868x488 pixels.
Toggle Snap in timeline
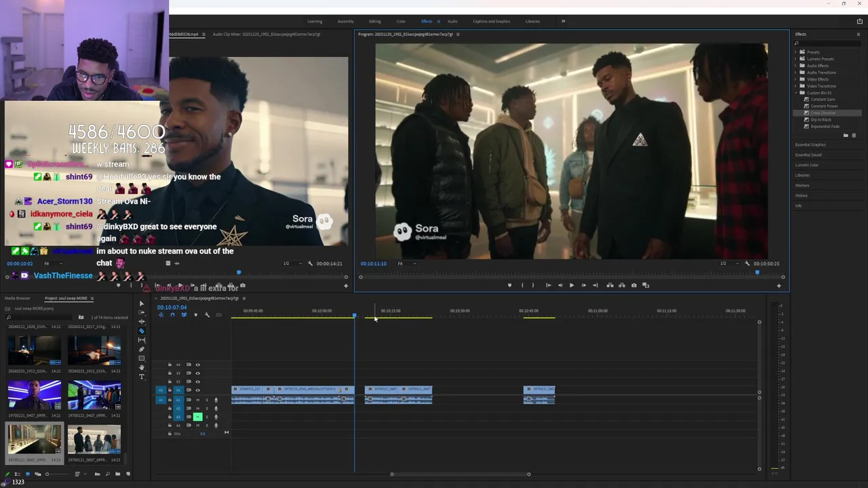coord(172,315)
